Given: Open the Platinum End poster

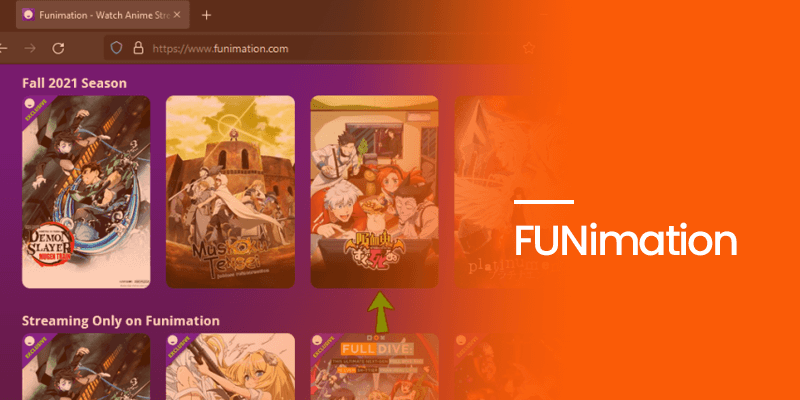Looking at the screenshot, I should pyautogui.click(x=492, y=192).
